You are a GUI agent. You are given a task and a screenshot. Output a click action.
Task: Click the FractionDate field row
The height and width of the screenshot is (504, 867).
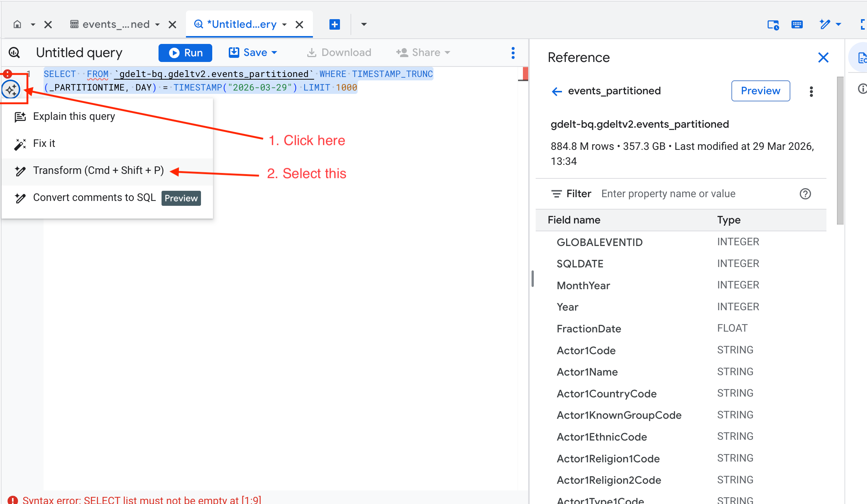[681, 329]
